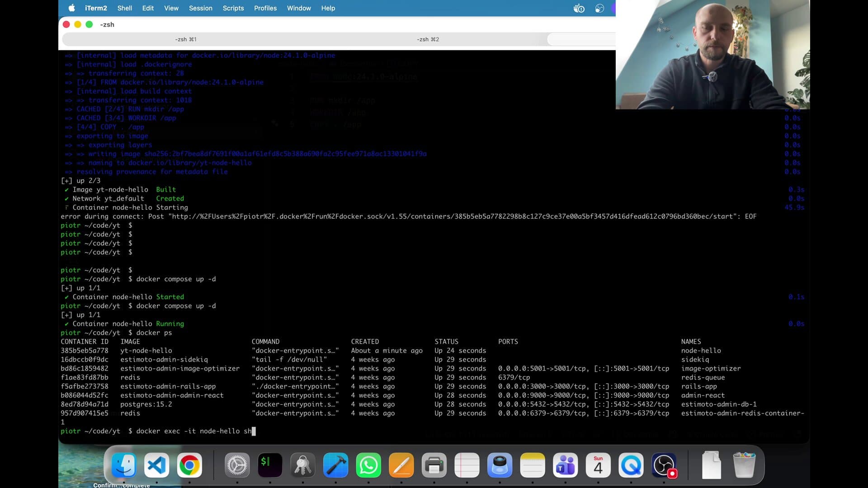Click container ID 385b5eb5a778 in docker ps
Viewport: 868px width, 488px height.
(85, 351)
